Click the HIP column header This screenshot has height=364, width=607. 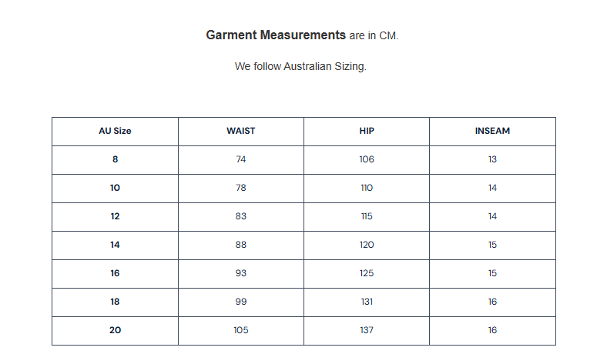point(367,131)
